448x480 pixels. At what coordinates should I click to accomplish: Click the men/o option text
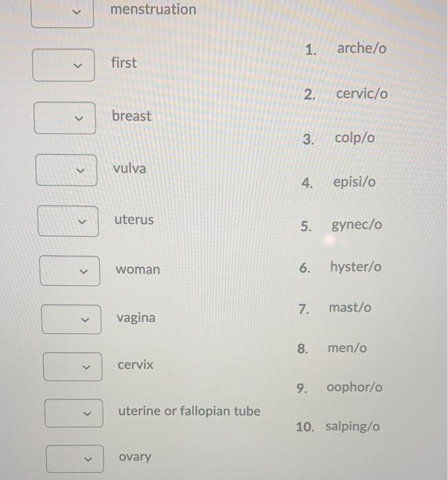347,348
